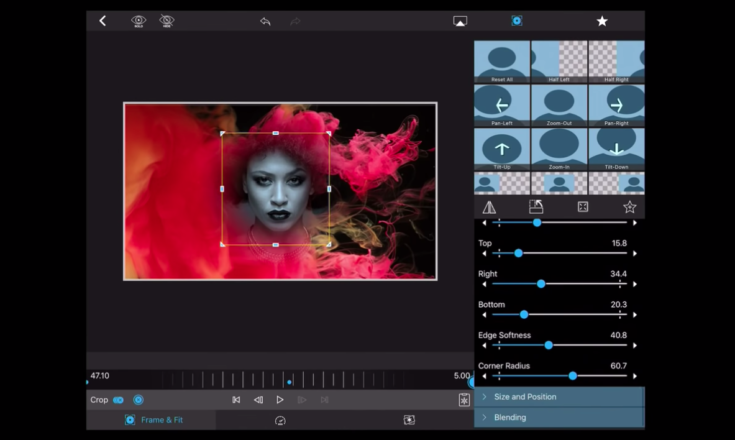Click the rotate crop icon
The image size is (735, 440).
tap(536, 207)
